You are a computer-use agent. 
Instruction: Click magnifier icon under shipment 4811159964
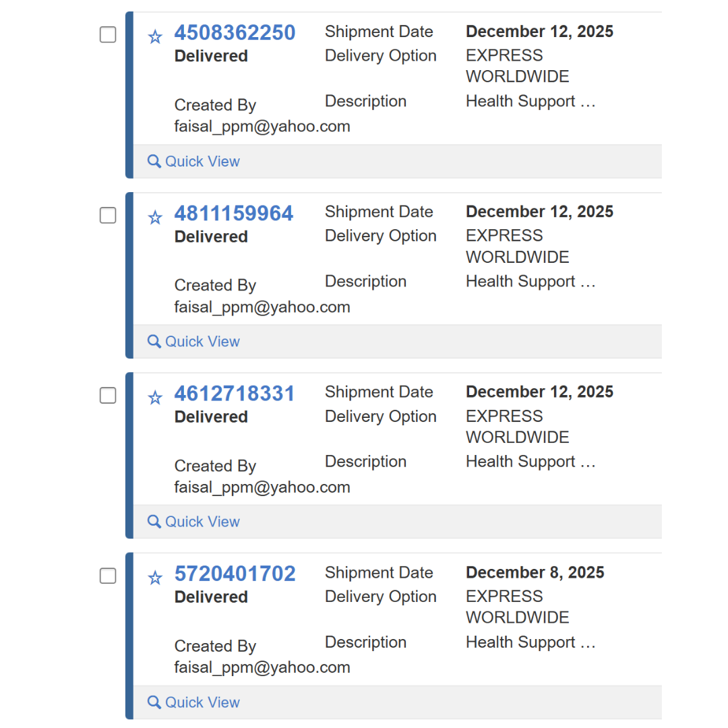pyautogui.click(x=154, y=341)
